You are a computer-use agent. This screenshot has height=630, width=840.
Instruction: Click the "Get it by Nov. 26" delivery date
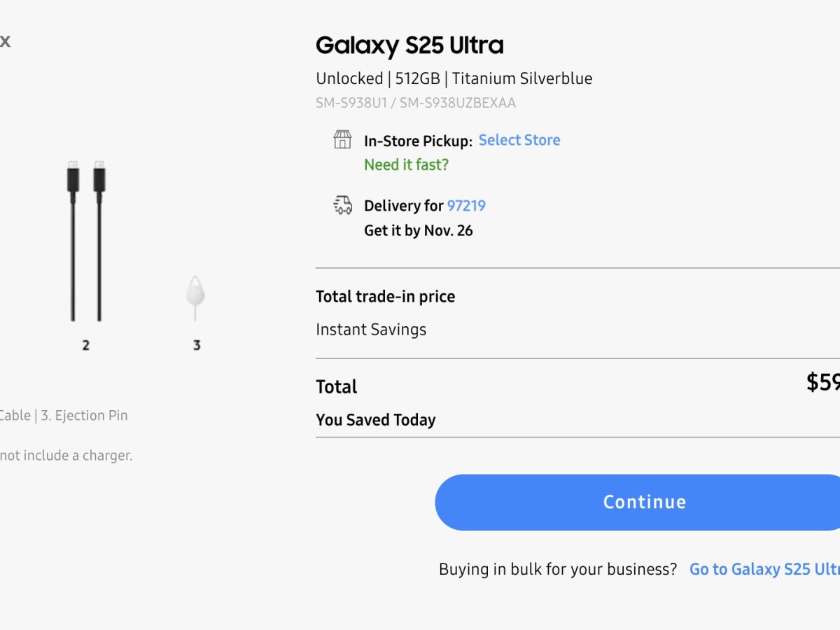418,230
